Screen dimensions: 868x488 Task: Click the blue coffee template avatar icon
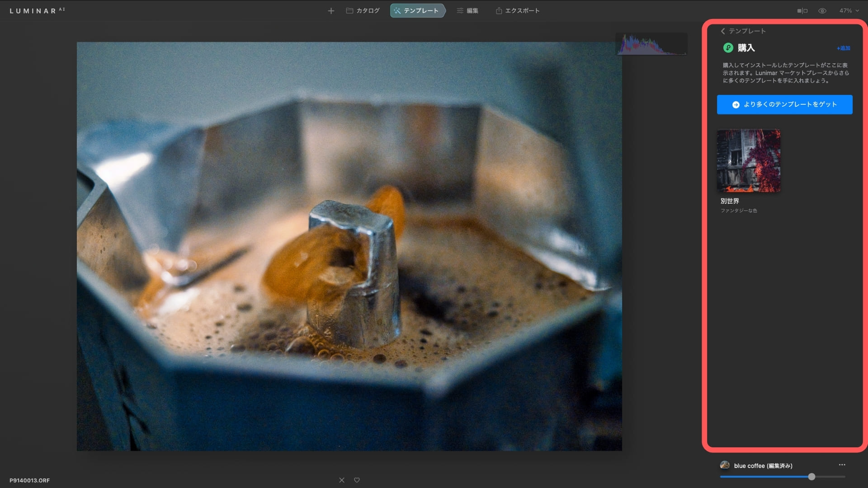725,465
